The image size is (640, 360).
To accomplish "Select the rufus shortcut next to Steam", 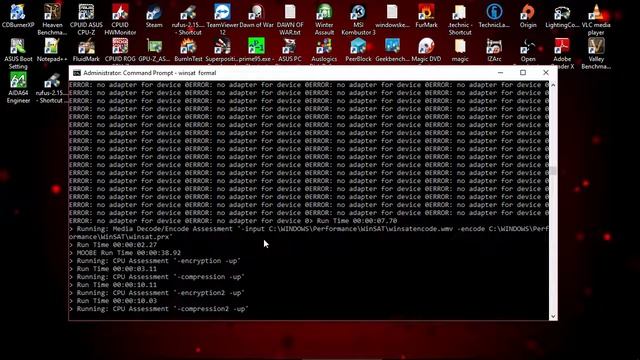I will [188, 19].
